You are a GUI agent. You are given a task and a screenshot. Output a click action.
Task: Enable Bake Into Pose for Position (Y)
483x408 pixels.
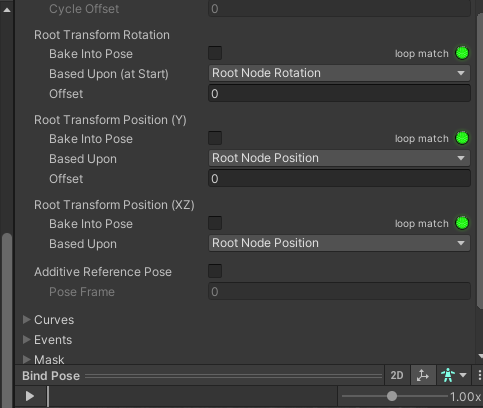[215, 138]
